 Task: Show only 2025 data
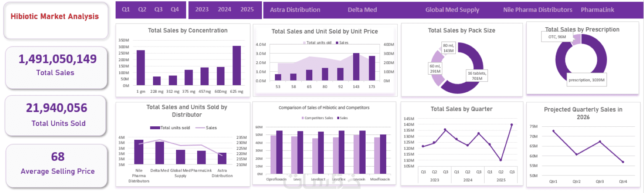pos(247,10)
